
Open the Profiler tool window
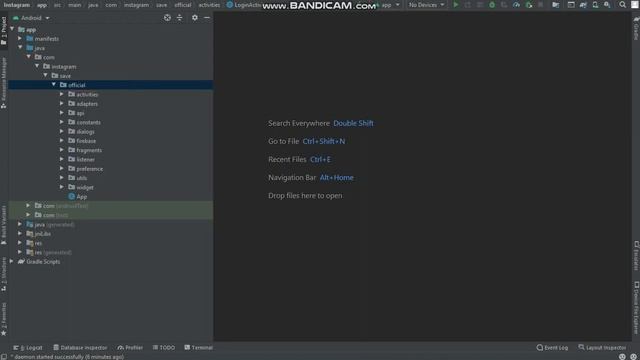tap(130, 348)
